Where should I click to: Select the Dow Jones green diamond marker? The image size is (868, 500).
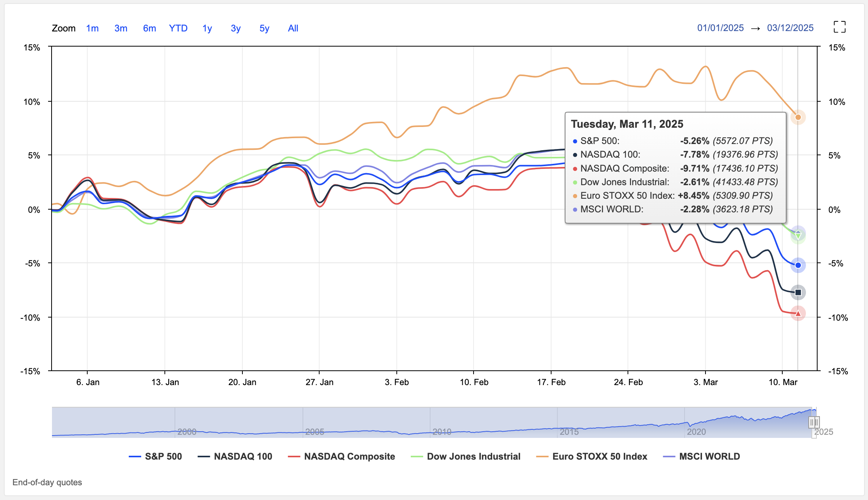pos(798,236)
